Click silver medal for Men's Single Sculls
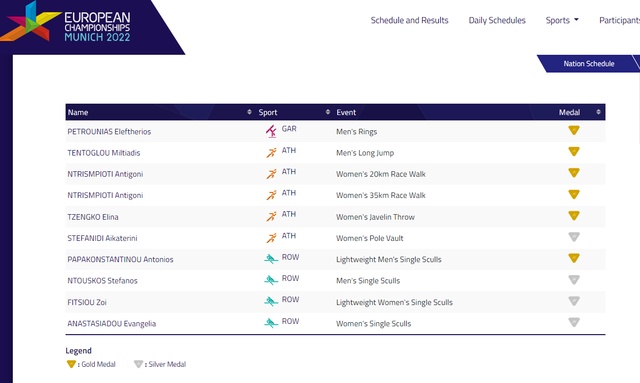 pos(574,280)
